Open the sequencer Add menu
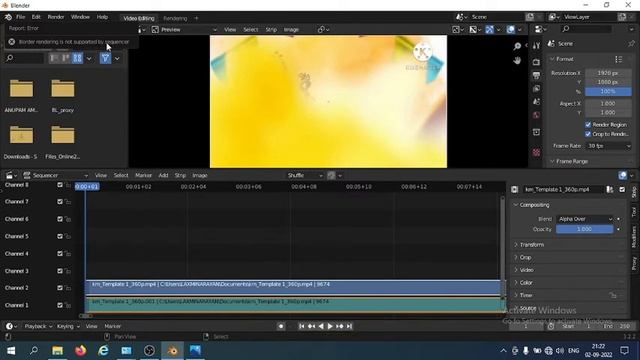640x360 pixels. click(163, 175)
